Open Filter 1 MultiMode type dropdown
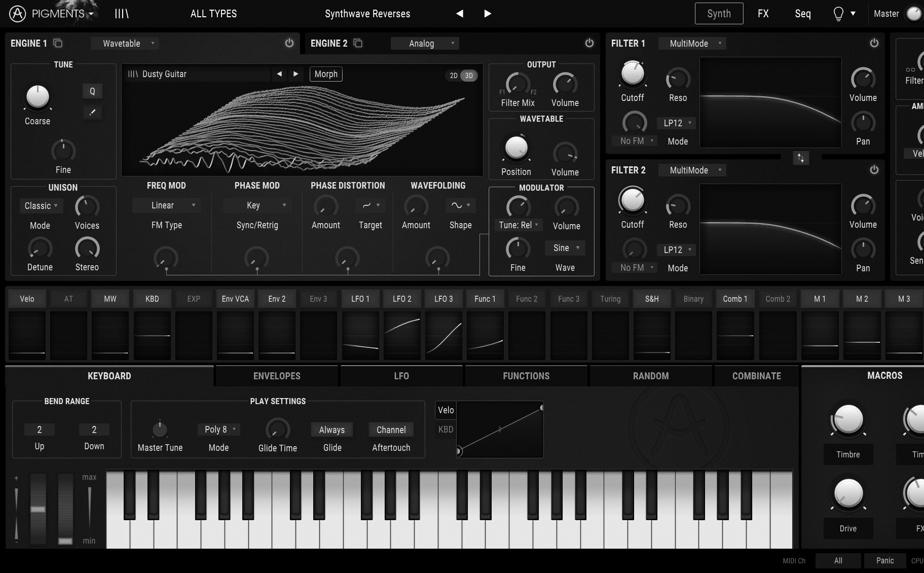The height and width of the screenshot is (573, 924). (x=692, y=44)
